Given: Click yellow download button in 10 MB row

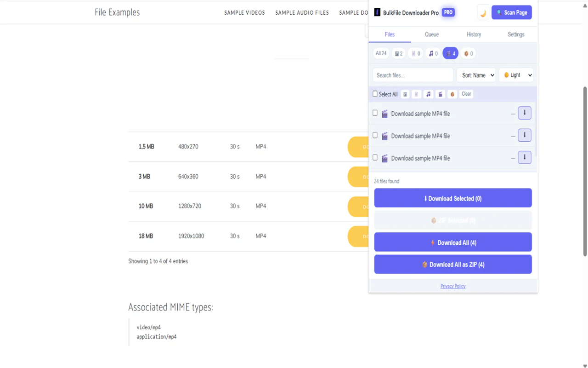Looking at the screenshot, I should coord(358,207).
